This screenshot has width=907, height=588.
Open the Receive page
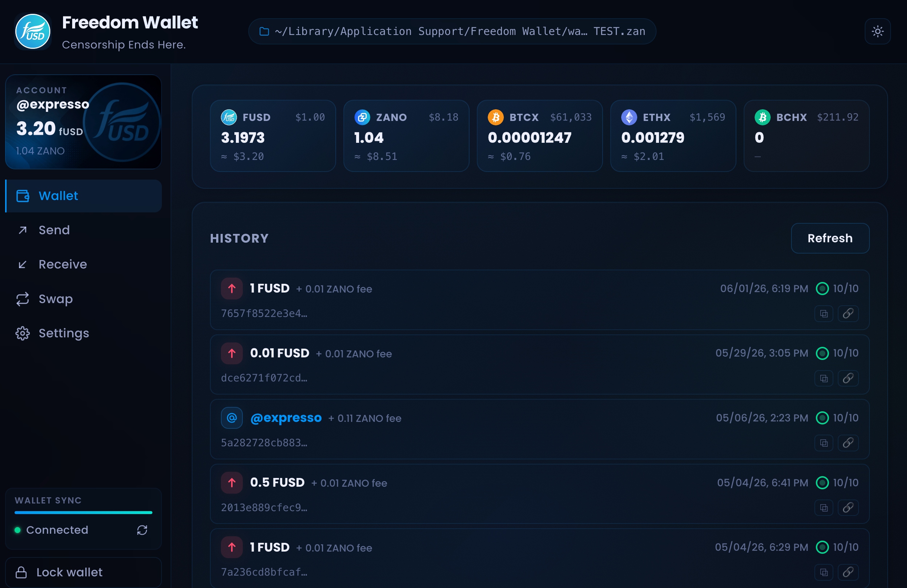pos(83,264)
